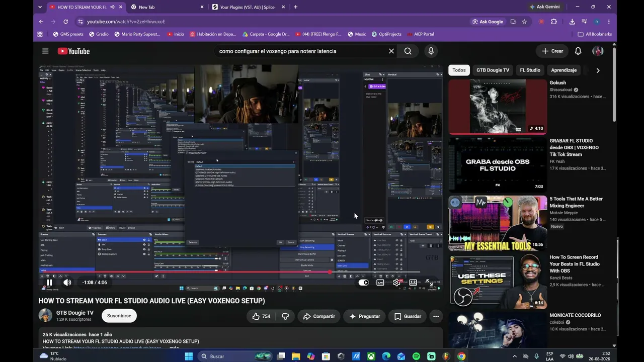Open Chrome extensions puzzle menu
Viewport: 644px width, 362px height.
pos(554,22)
